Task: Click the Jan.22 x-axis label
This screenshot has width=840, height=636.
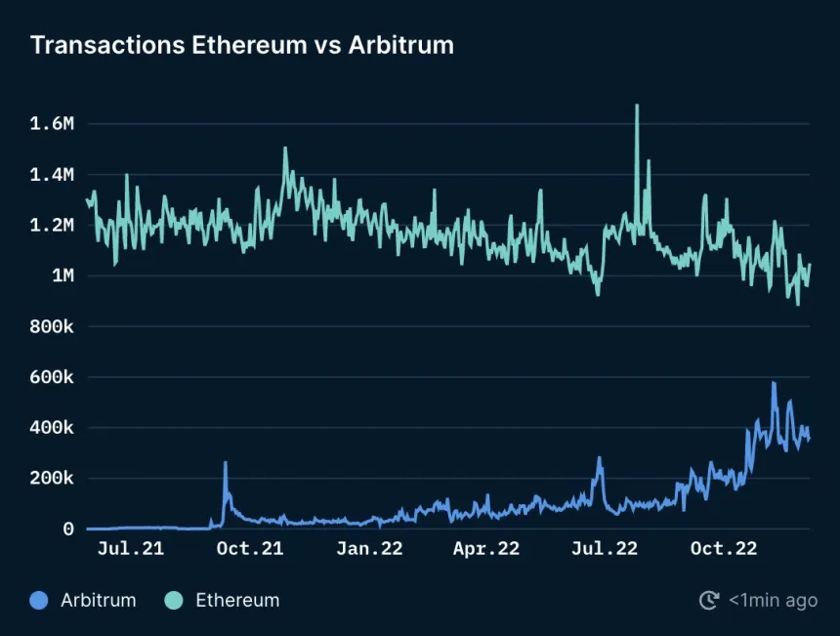Action: 368,549
